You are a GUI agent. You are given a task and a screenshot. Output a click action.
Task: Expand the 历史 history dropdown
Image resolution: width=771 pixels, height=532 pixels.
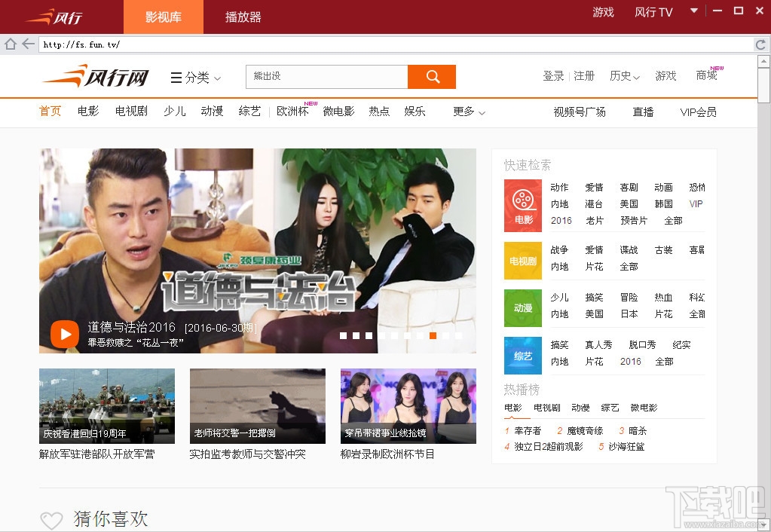(625, 76)
